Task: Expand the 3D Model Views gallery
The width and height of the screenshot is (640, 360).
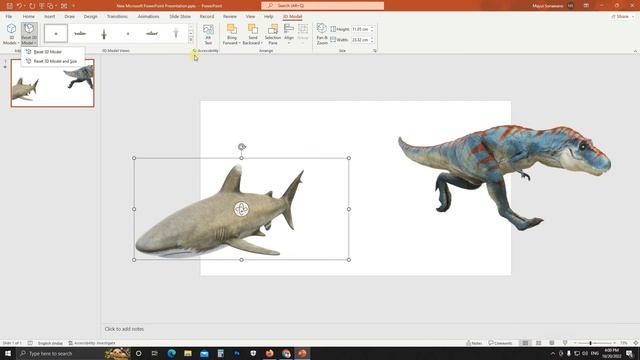Action: pyautogui.click(x=191, y=40)
